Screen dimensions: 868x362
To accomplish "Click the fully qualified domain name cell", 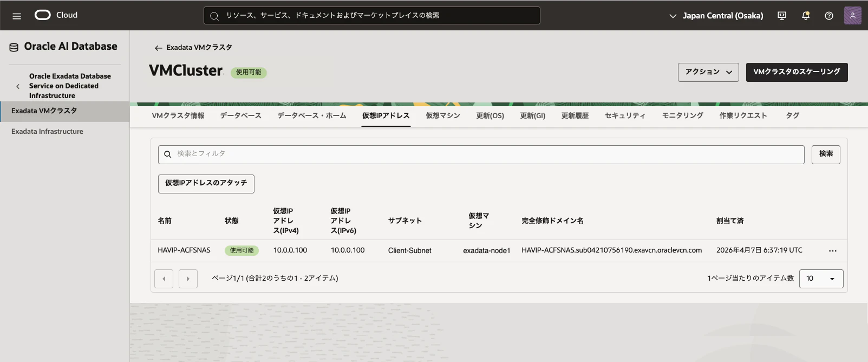I will (612, 250).
